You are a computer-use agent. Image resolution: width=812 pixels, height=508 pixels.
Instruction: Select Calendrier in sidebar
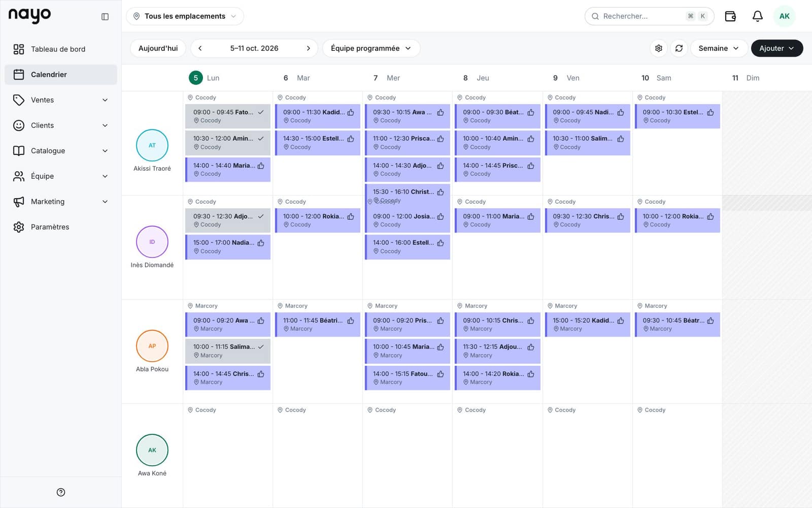[x=61, y=75]
